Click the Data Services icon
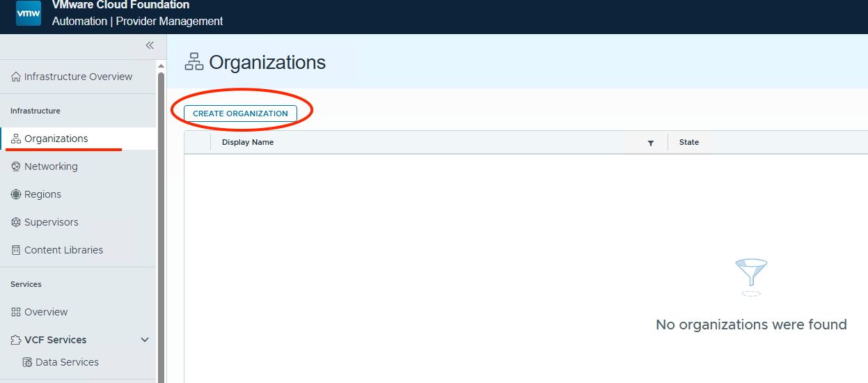 pyautogui.click(x=27, y=362)
